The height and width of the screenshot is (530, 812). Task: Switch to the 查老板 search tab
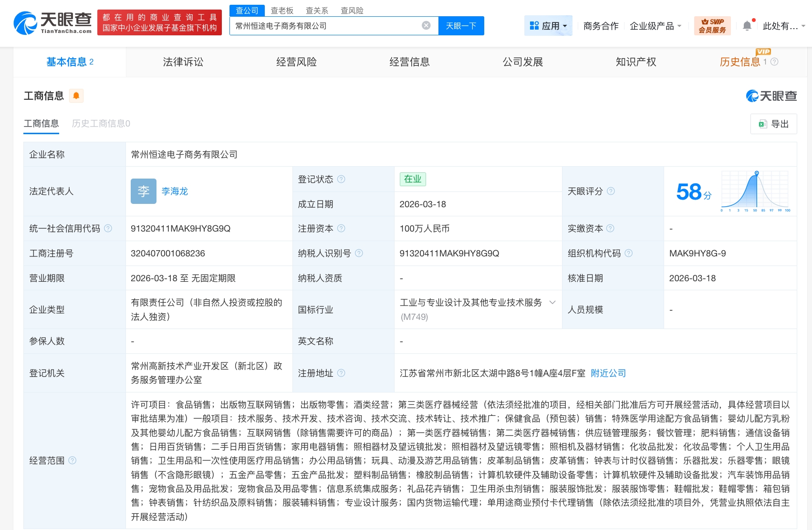(x=282, y=10)
